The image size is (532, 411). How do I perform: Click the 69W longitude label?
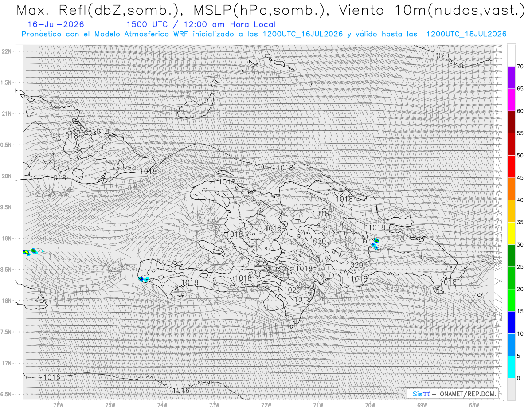click(x=422, y=405)
